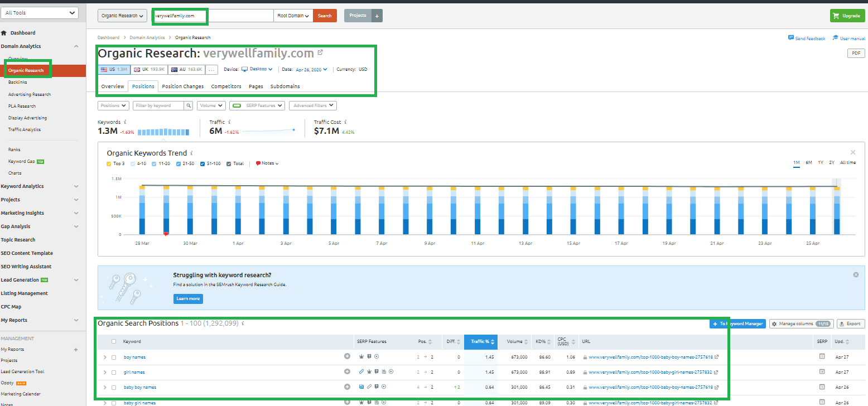Image resolution: width=868 pixels, height=406 pixels.
Task: Toggle the 21-50 series checkbox
Action: coord(178,163)
